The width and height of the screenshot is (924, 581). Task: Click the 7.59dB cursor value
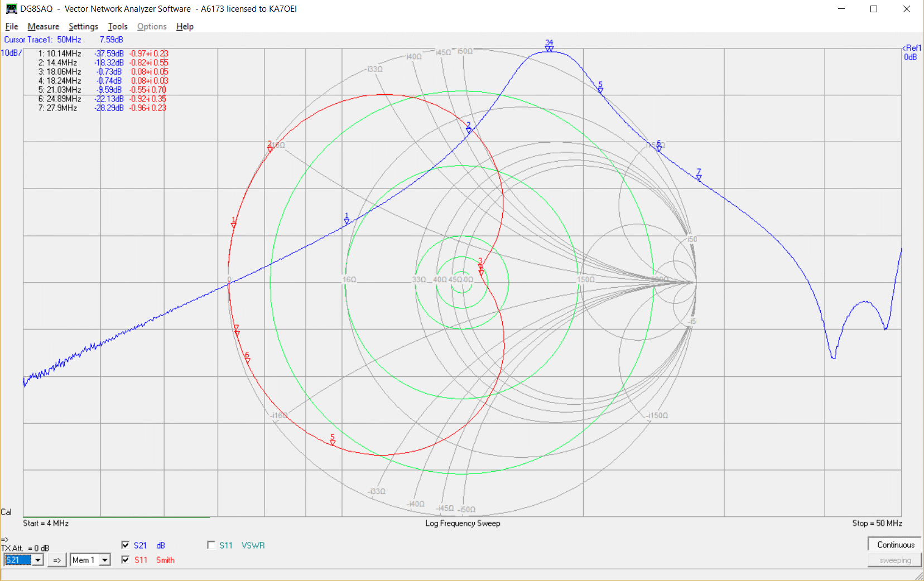(111, 40)
